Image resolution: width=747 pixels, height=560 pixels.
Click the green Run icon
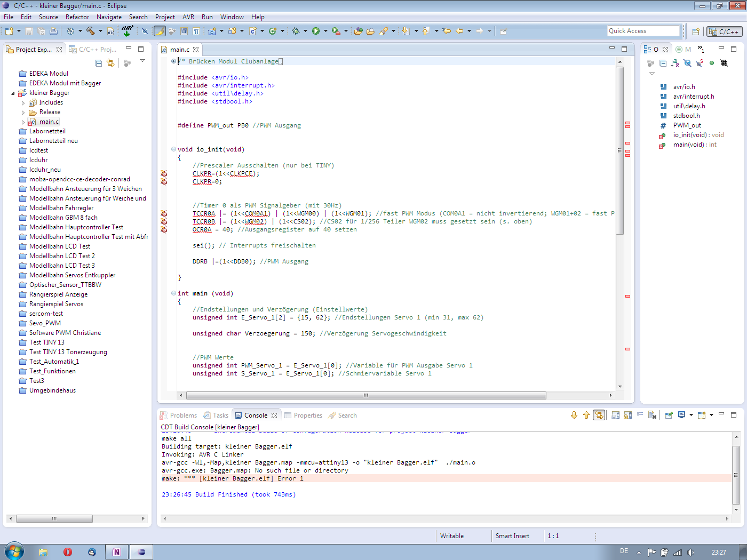coord(316,31)
